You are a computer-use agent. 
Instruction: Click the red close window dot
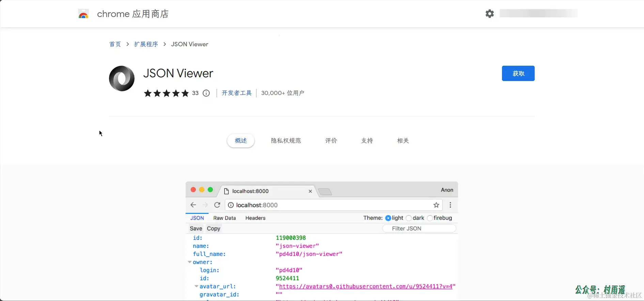193,190
